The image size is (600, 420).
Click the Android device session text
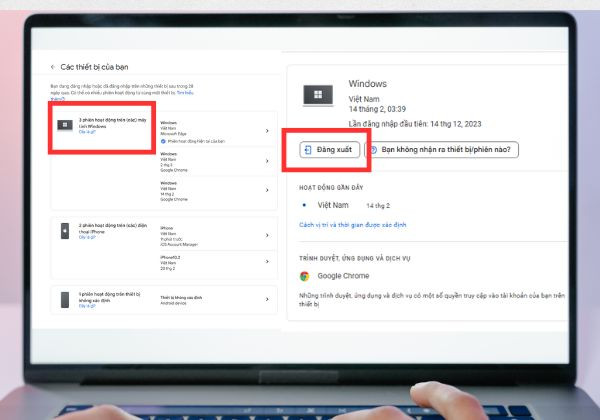[x=173, y=303]
